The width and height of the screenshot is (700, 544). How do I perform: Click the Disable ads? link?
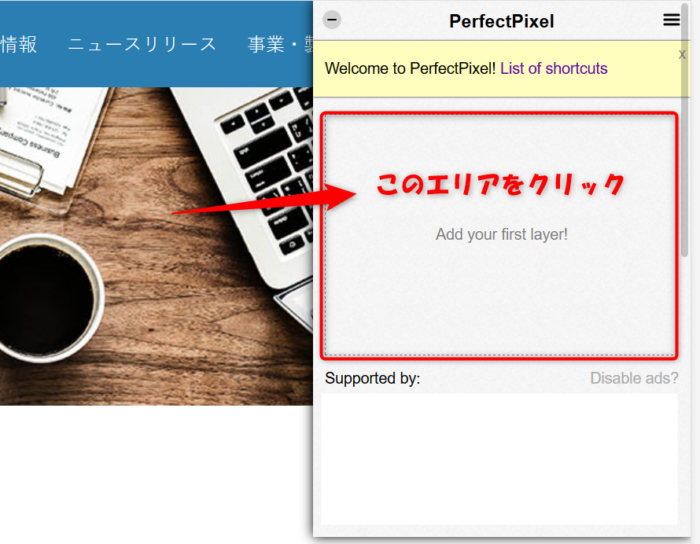(633, 378)
